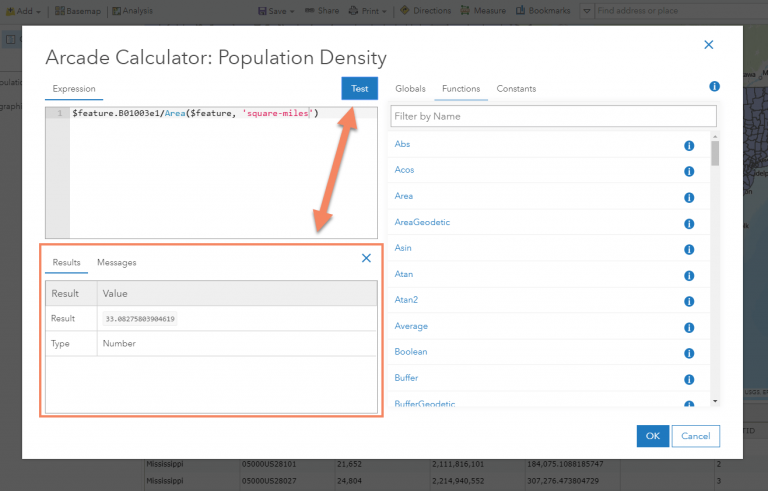Close the Results panel with X
Screen dimensions: 768x491
coord(366,258)
